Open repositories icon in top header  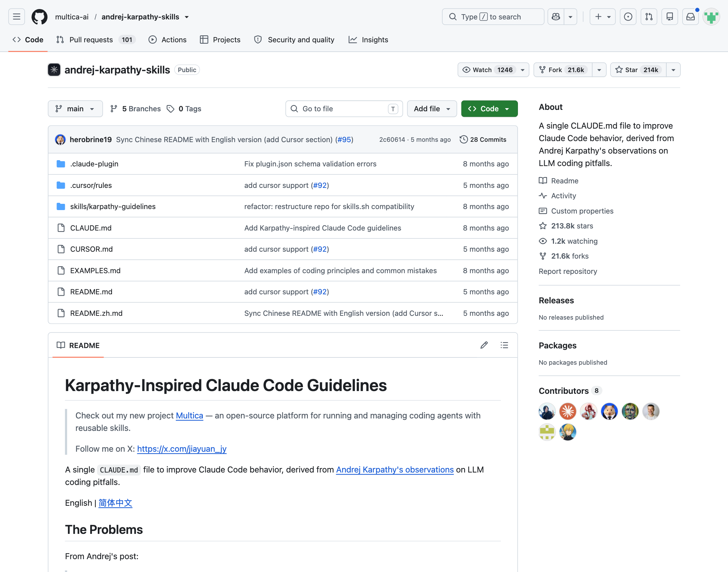click(670, 17)
